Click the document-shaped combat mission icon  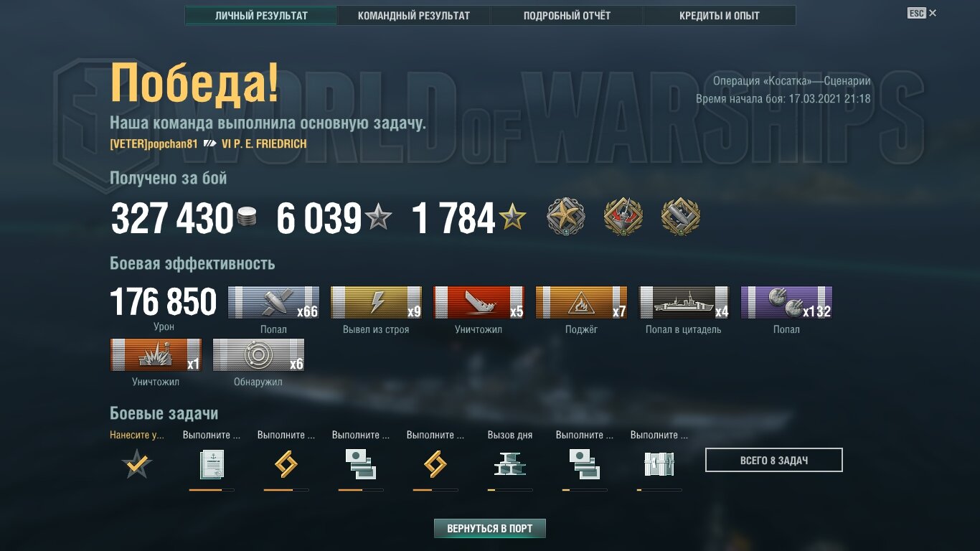[x=212, y=464]
